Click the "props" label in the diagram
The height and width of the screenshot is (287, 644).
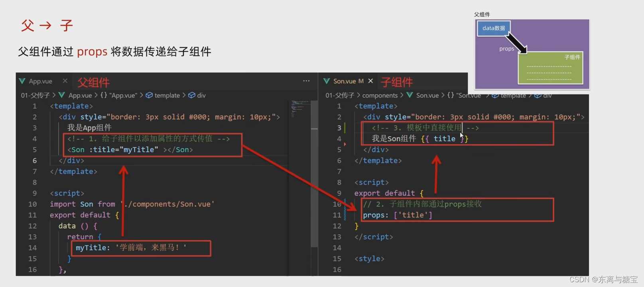click(x=506, y=49)
